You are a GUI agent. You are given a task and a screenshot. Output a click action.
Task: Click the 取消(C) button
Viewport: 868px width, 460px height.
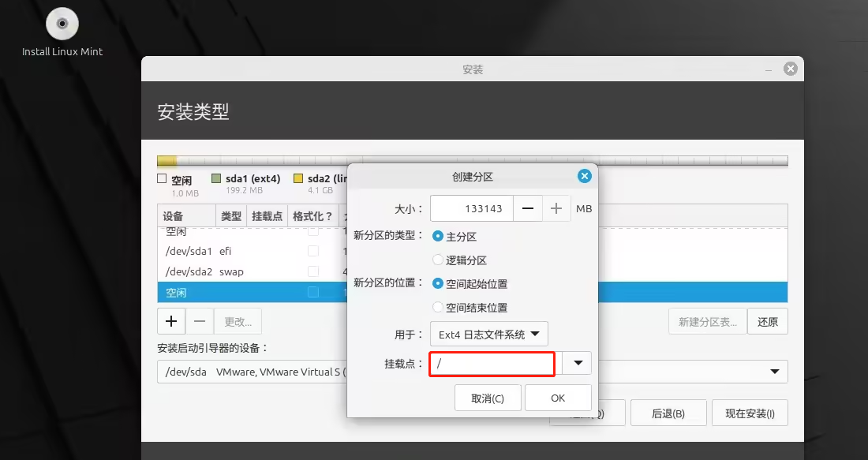(x=488, y=398)
